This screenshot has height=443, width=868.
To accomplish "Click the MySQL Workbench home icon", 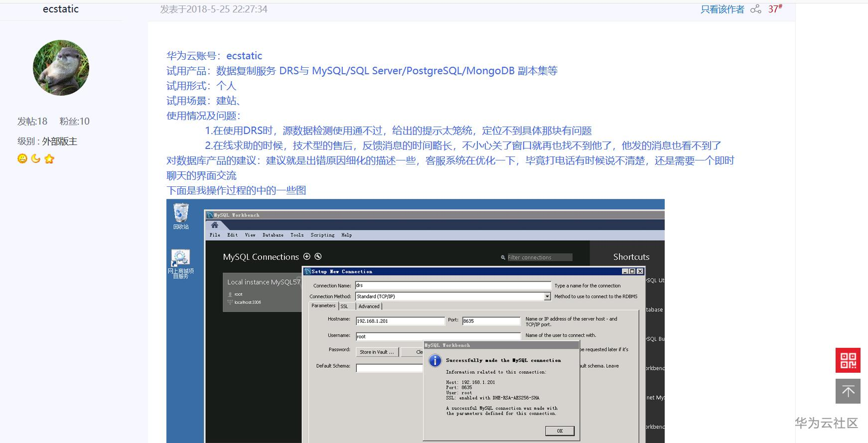I will [x=215, y=225].
